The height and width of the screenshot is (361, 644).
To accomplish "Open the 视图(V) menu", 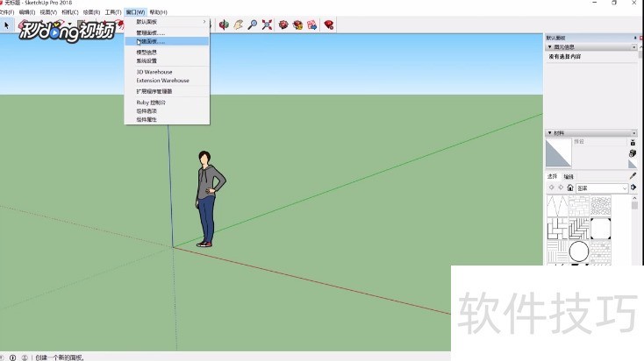I will [x=48, y=12].
